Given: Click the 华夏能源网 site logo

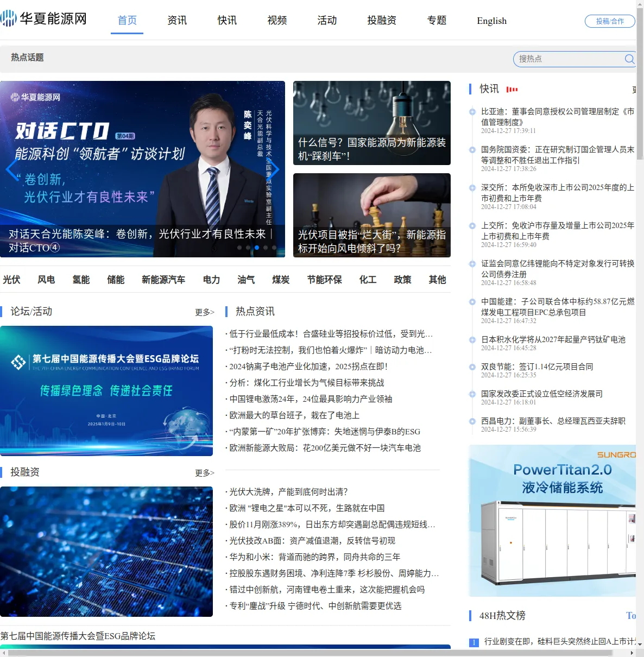Looking at the screenshot, I should [43, 19].
